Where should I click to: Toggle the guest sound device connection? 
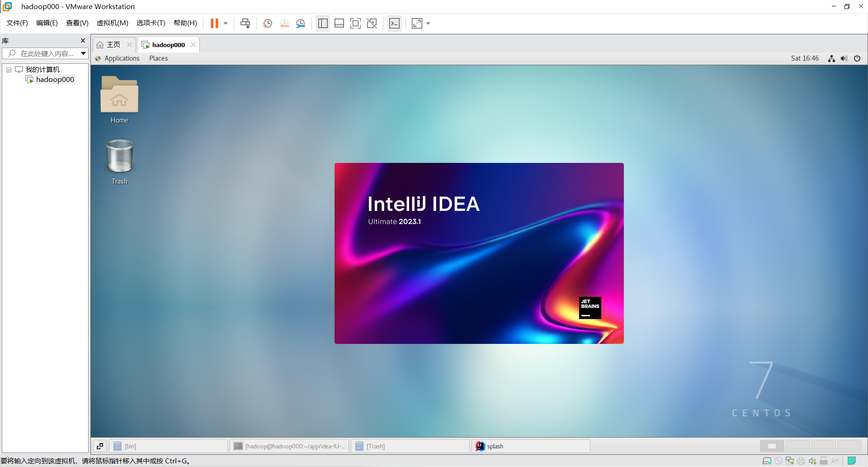point(812,461)
